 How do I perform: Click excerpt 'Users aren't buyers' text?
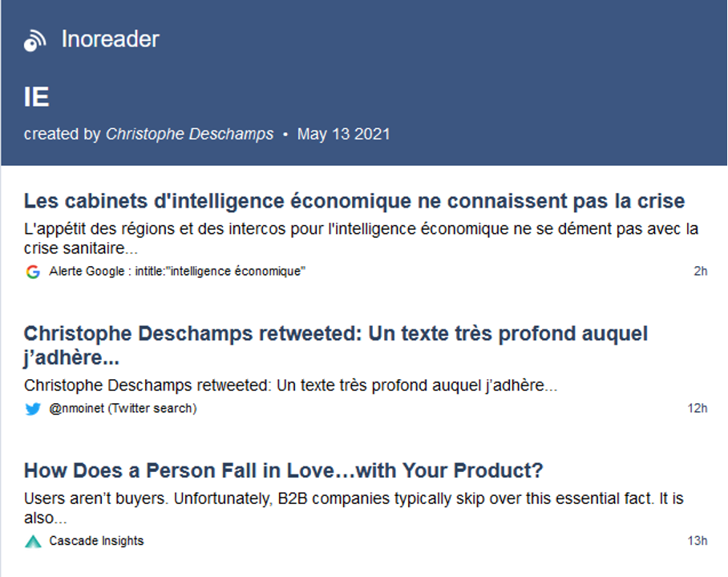pos(354,508)
